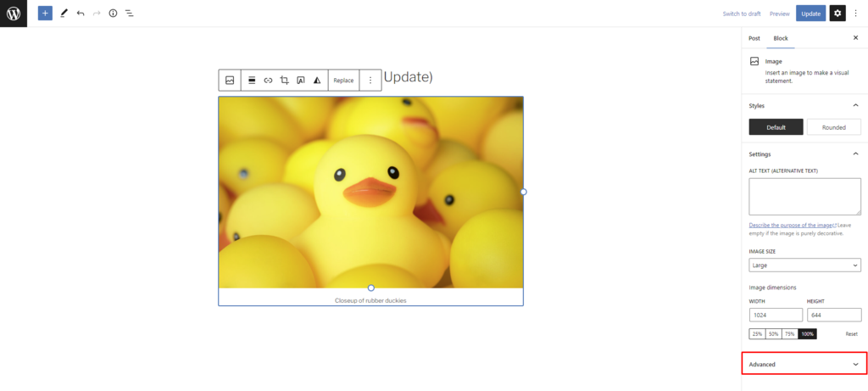The image size is (868, 391).
Task: Click the Undo arrow
Action: point(81,14)
